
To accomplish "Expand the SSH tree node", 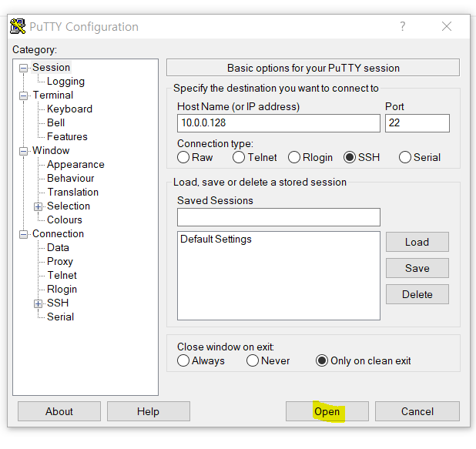I will tap(38, 303).
